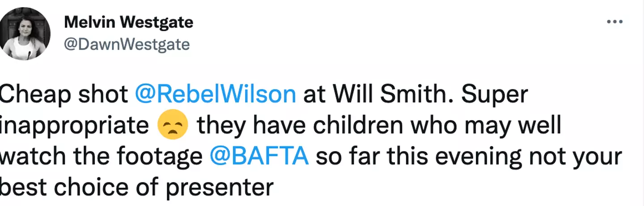Viewport: 644px width, 206px height.
Task: Click the disappointed face emoji
Action: (x=173, y=126)
